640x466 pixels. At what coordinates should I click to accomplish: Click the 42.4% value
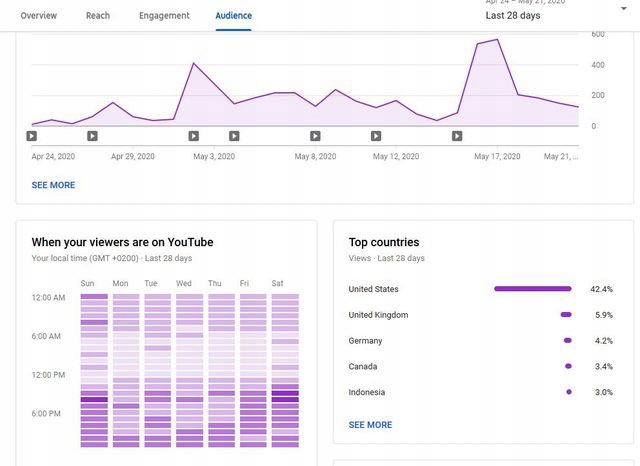(601, 289)
